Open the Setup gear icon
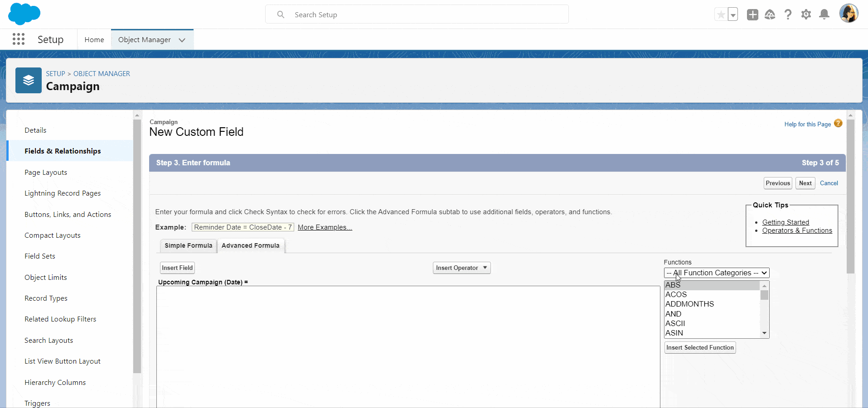Viewport: 868px width, 408px height. coord(806,14)
